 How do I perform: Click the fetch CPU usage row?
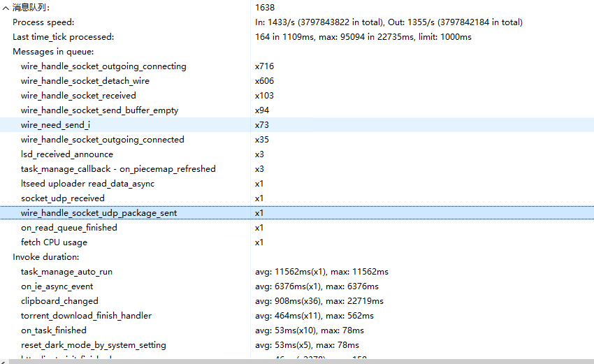tap(54, 242)
